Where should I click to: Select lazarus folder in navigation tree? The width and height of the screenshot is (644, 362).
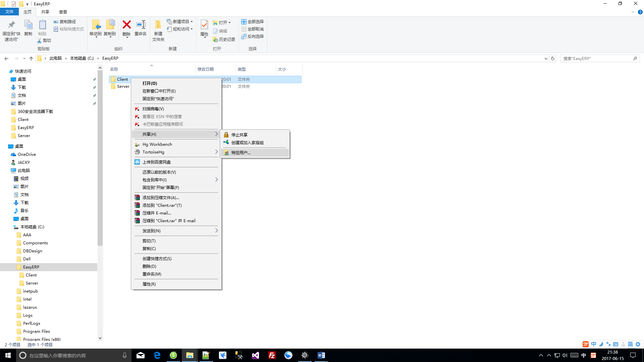pyautogui.click(x=30, y=307)
